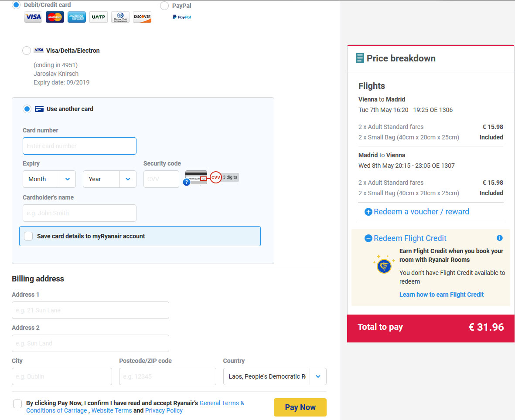Tick the terms and conditions confirmation checkbox
This screenshot has height=420, width=515.
17,404
